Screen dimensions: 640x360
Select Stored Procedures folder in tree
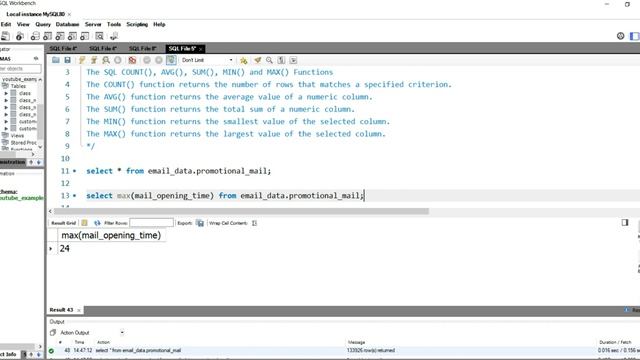pyautogui.click(x=23, y=143)
